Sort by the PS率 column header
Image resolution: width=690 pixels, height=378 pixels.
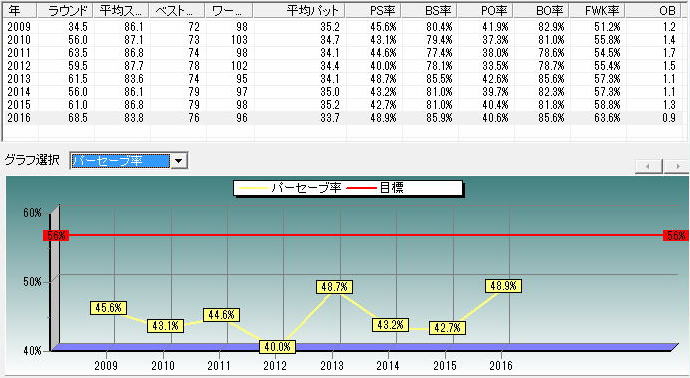pyautogui.click(x=374, y=10)
